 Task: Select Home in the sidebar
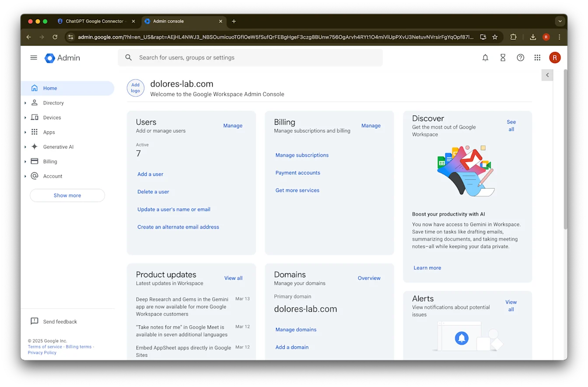[67, 88]
